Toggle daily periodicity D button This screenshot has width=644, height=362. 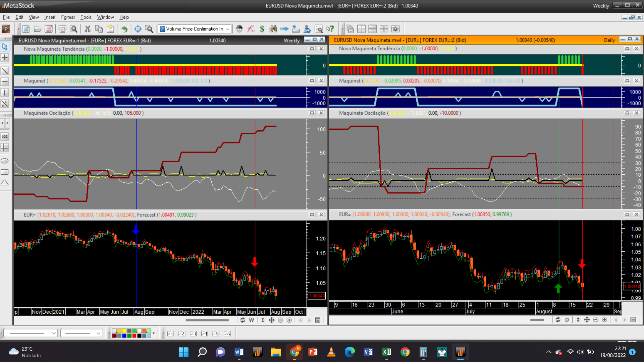point(567,320)
